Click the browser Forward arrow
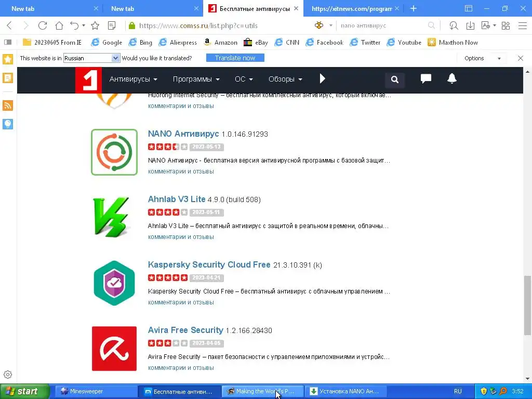Image resolution: width=532 pixels, height=399 pixels. [26, 25]
